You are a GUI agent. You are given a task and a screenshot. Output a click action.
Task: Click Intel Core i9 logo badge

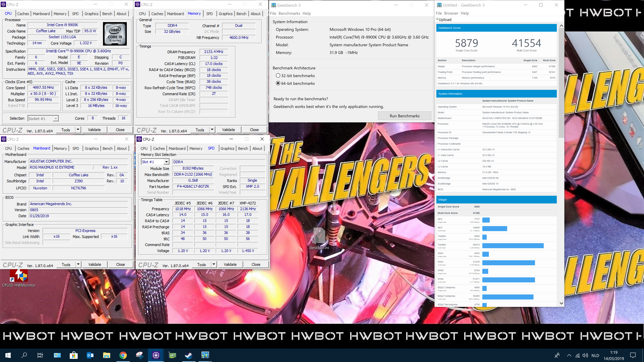[115, 34]
